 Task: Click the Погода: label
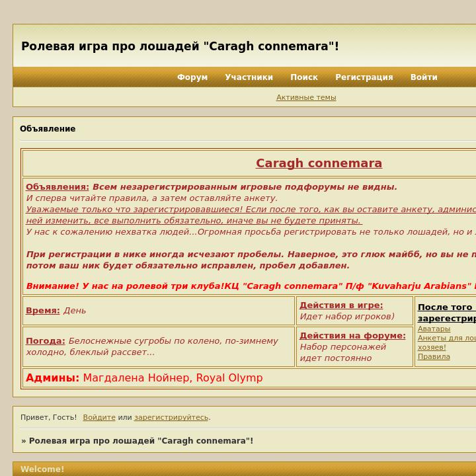[46, 341]
